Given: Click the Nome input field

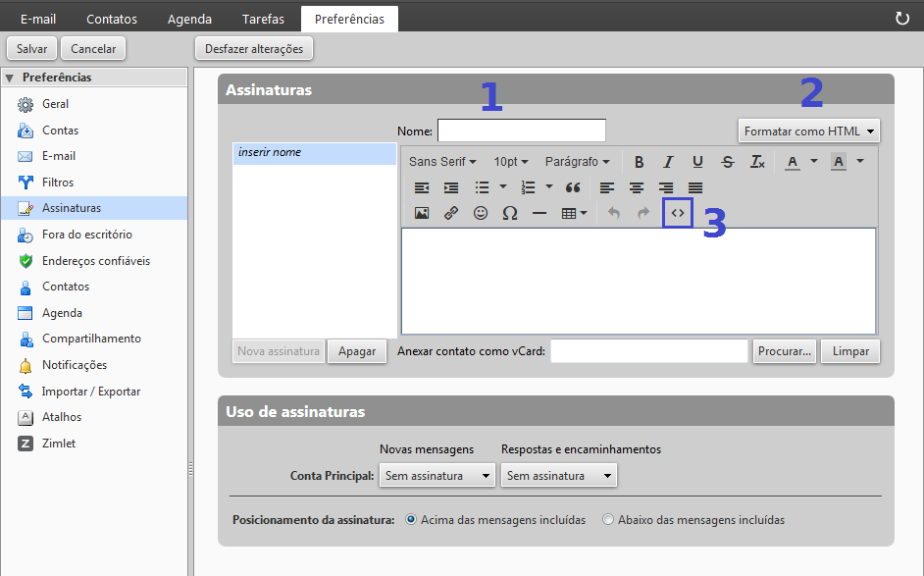Looking at the screenshot, I should coord(522,131).
